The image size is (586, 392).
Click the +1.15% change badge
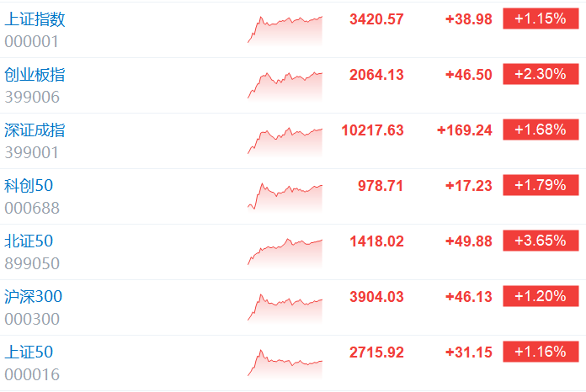(541, 19)
